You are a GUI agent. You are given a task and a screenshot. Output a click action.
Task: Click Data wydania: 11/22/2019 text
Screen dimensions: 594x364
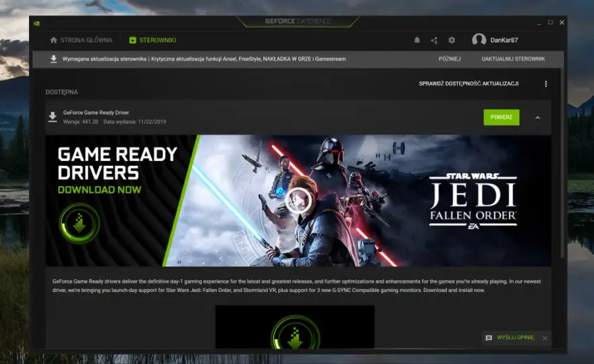(134, 122)
